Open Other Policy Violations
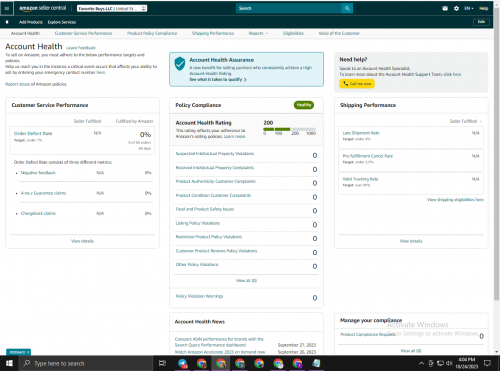This screenshot has height=371, width=500. tap(197, 264)
